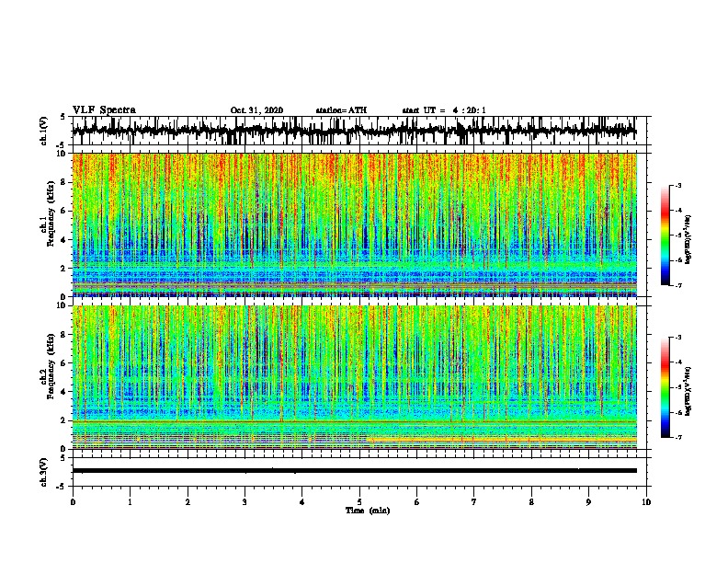Click the "Time (min)" axis title
Image resolution: width=728 pixels, height=563 pixels.
coord(368,511)
